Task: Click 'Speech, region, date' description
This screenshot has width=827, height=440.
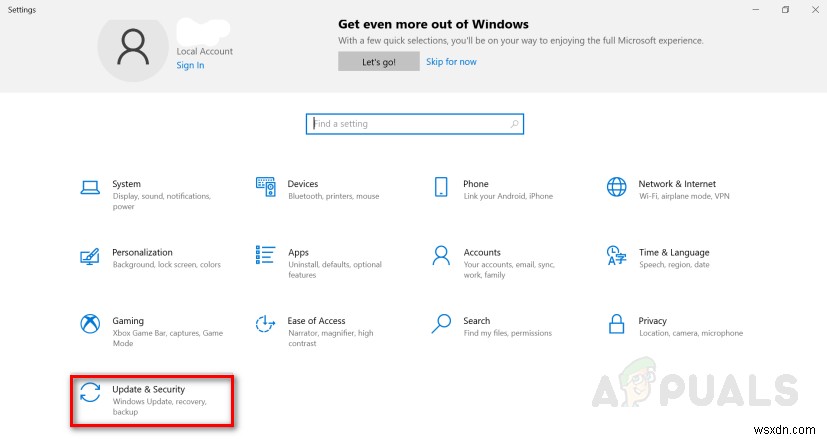Action: [x=674, y=265]
